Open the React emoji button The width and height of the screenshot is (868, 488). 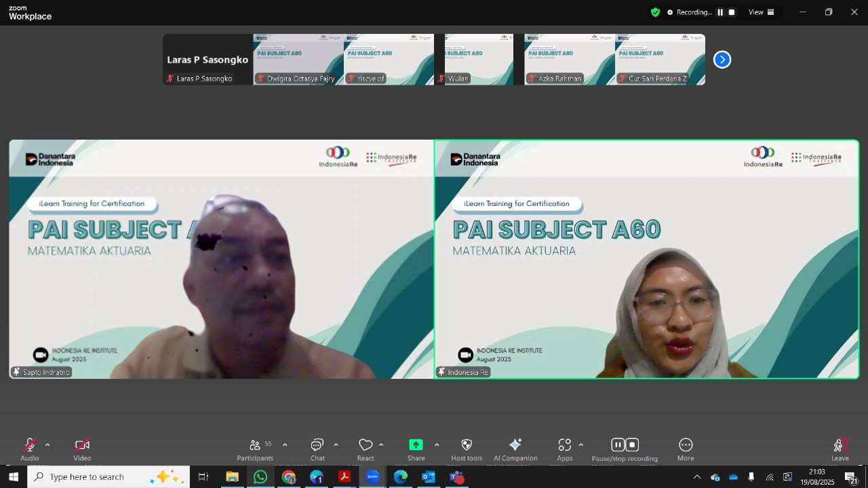pos(366,449)
